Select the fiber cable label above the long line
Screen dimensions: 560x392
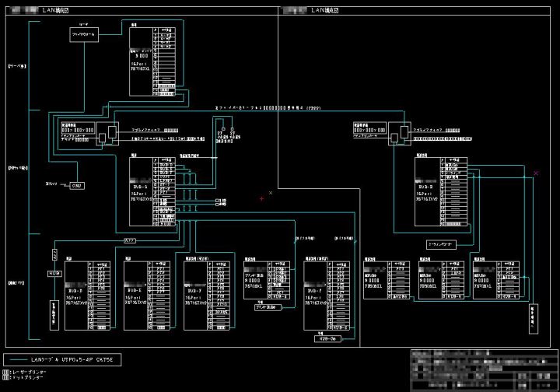coord(268,107)
